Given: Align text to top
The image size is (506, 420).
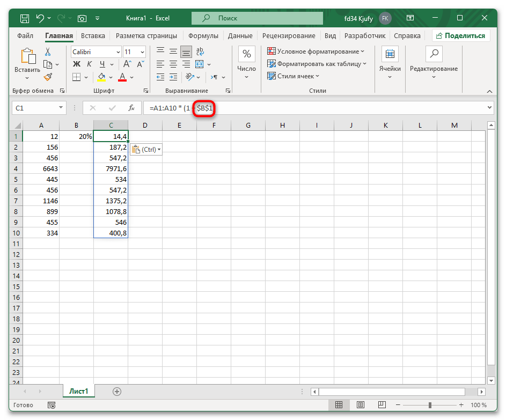Looking at the screenshot, I should (160, 51).
